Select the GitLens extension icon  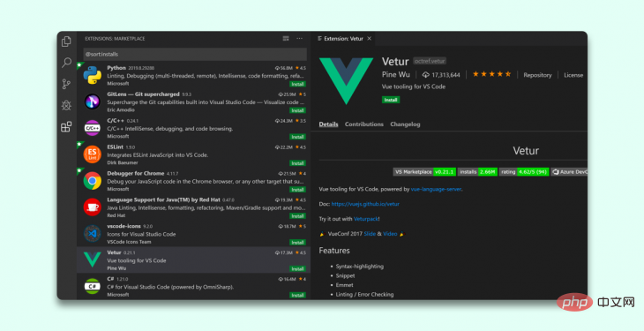pos(93,102)
